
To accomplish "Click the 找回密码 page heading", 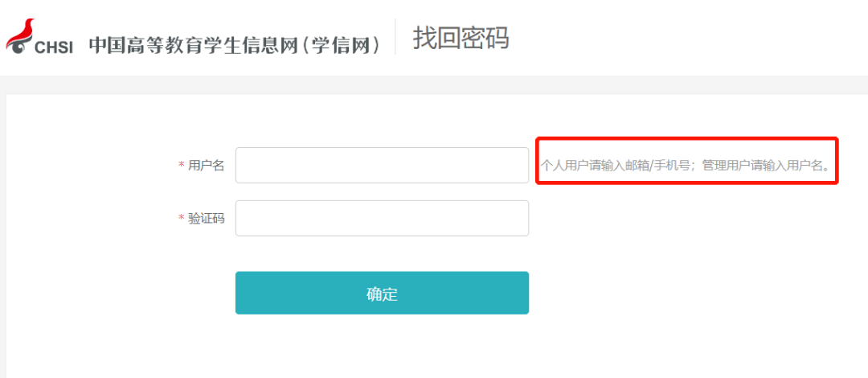I will pyautogui.click(x=461, y=38).
